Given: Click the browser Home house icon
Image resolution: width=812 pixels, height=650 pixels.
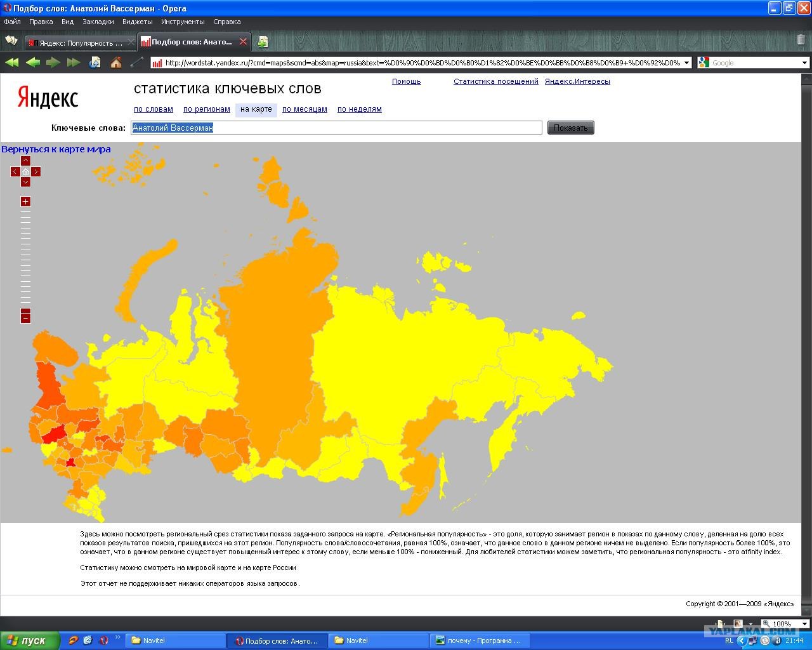Looking at the screenshot, I should click(115, 62).
